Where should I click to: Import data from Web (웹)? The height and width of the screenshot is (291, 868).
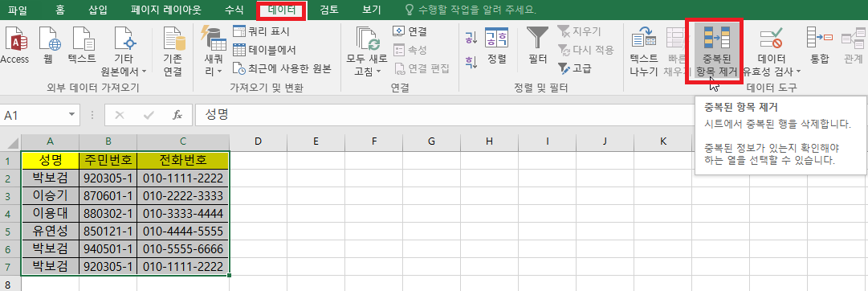(x=47, y=45)
